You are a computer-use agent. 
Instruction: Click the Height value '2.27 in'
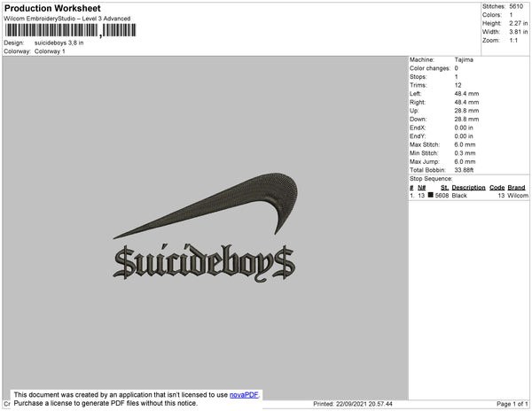518,23
